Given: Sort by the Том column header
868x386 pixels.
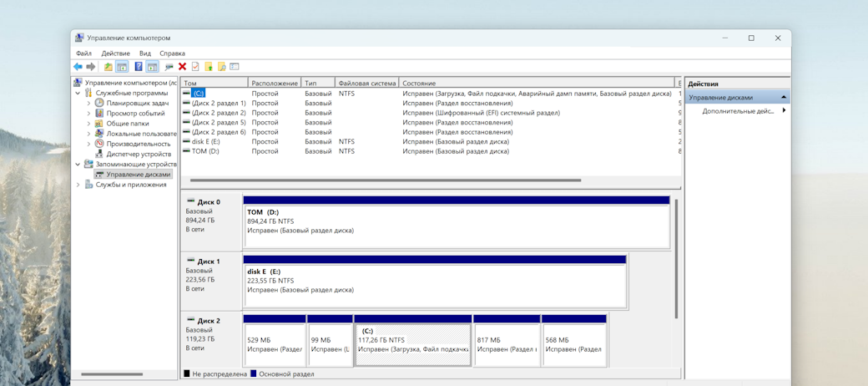Looking at the screenshot, I should 214,83.
